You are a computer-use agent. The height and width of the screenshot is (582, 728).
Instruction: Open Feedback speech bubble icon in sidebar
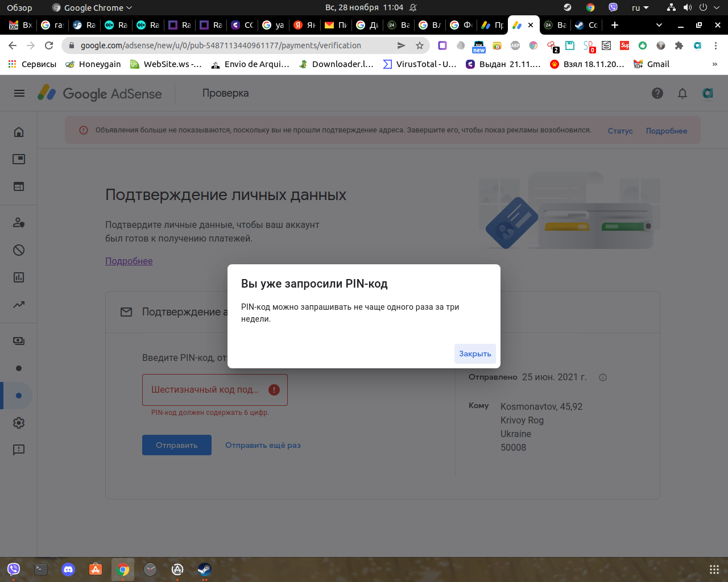pyautogui.click(x=19, y=450)
